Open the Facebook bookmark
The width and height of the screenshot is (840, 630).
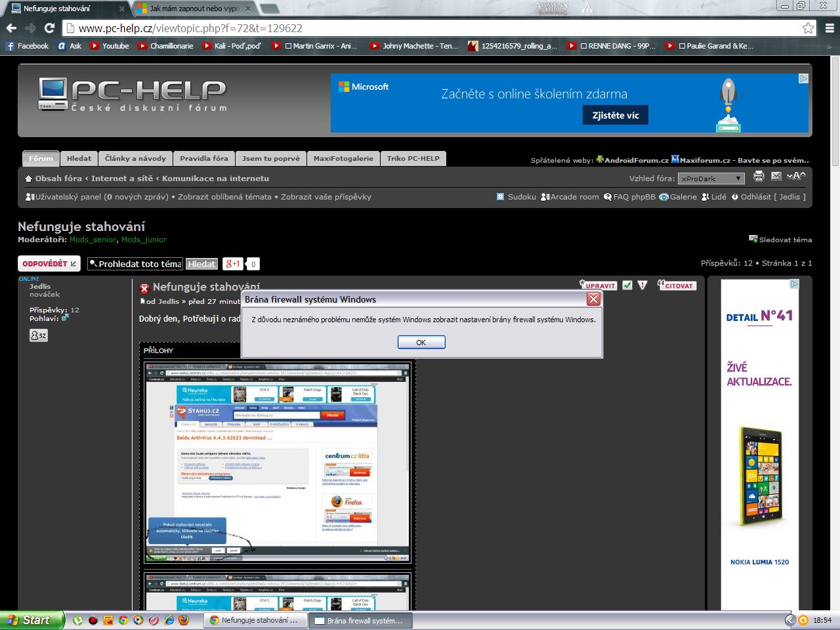pos(27,46)
